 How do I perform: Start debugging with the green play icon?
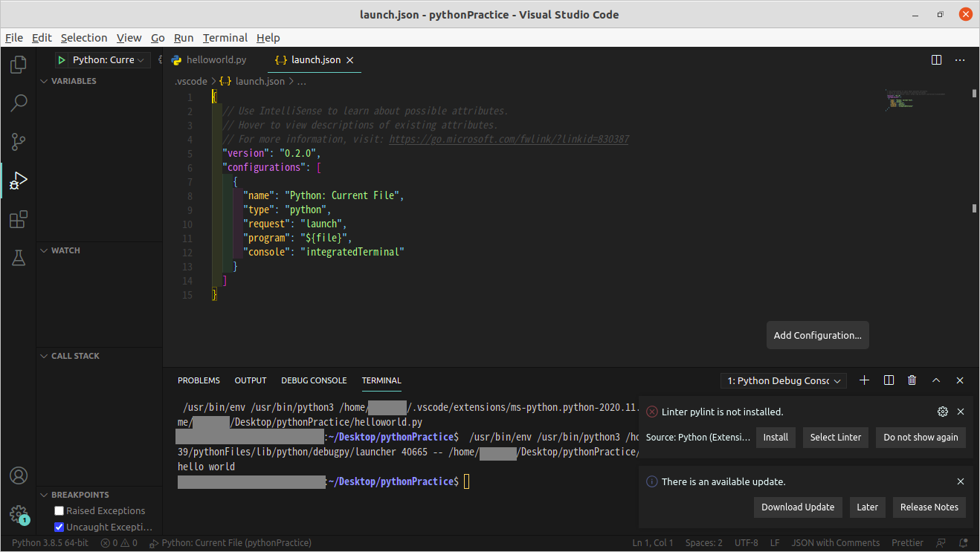click(x=62, y=60)
